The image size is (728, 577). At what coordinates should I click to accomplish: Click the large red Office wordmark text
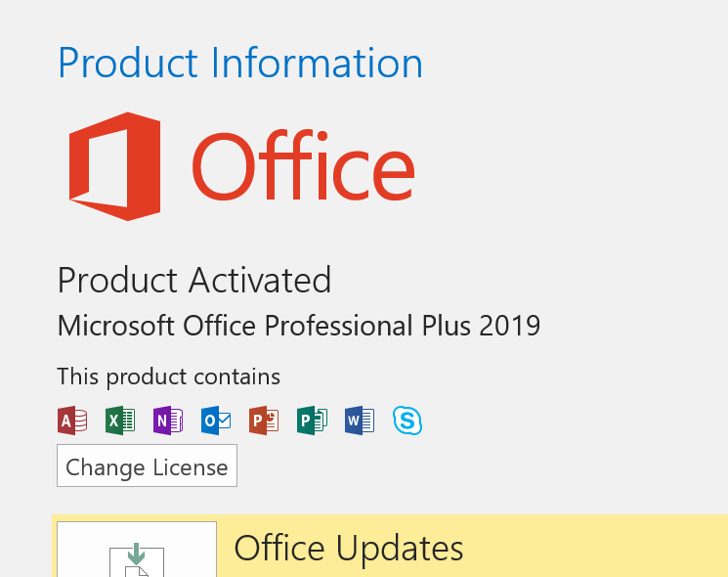303,166
